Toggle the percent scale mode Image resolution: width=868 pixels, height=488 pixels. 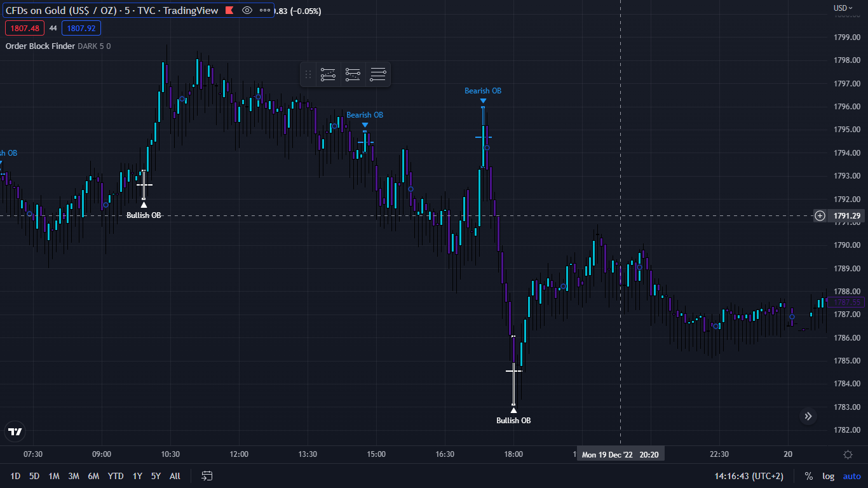point(809,476)
